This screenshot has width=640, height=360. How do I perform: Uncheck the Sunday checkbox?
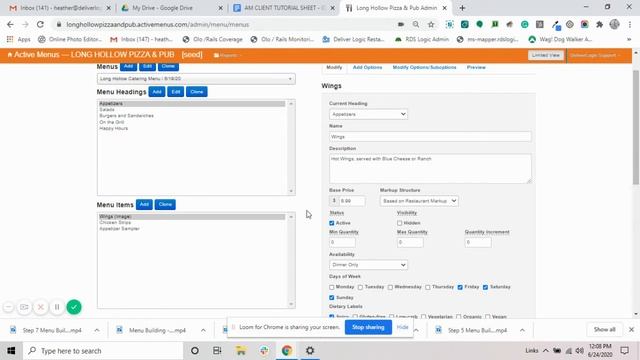332,298
